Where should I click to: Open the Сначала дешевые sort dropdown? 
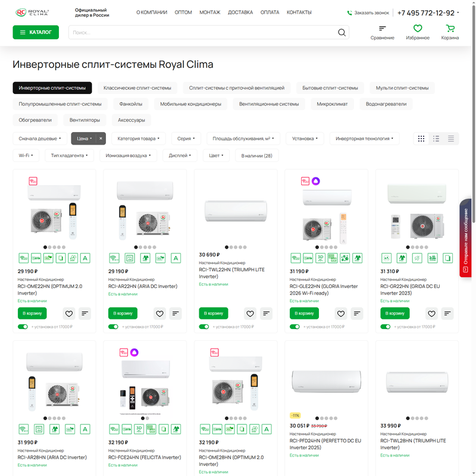pyautogui.click(x=40, y=139)
